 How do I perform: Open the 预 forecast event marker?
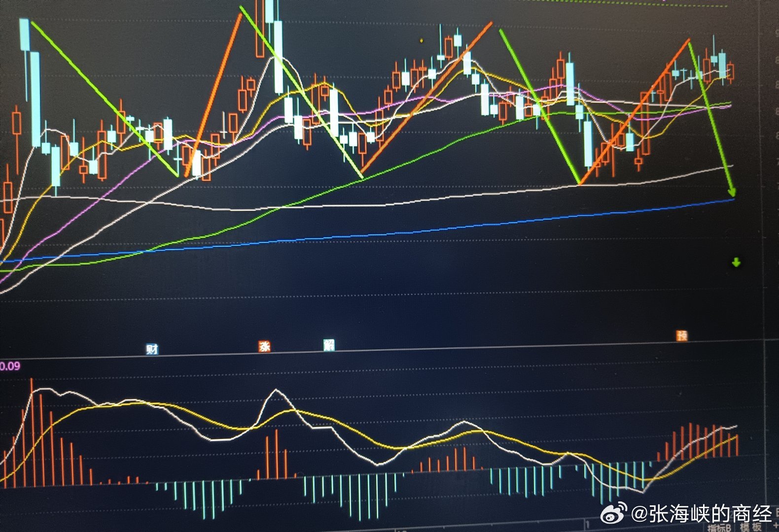coord(682,336)
